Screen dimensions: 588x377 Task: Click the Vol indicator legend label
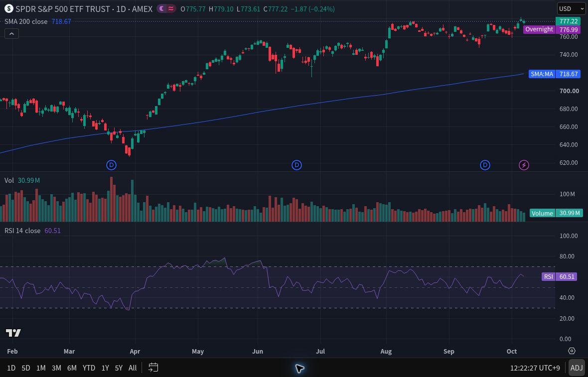(9, 180)
